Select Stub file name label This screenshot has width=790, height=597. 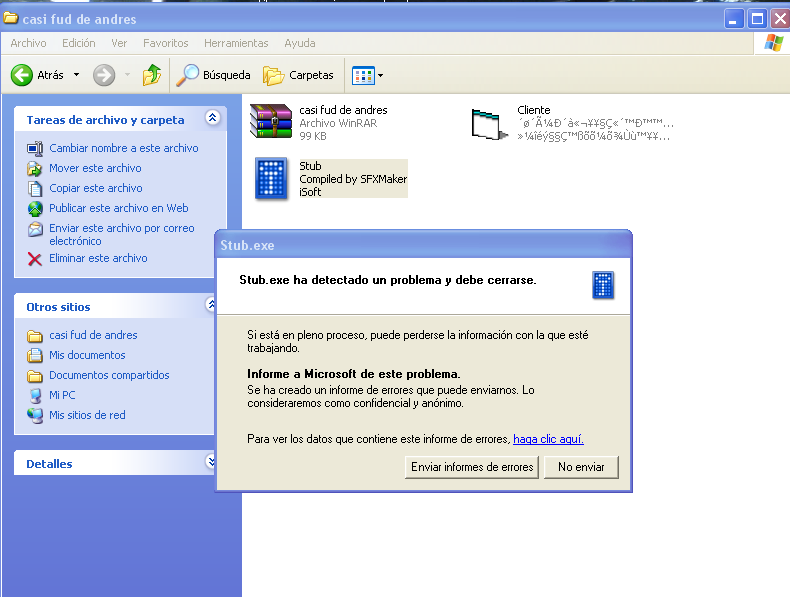(310, 166)
